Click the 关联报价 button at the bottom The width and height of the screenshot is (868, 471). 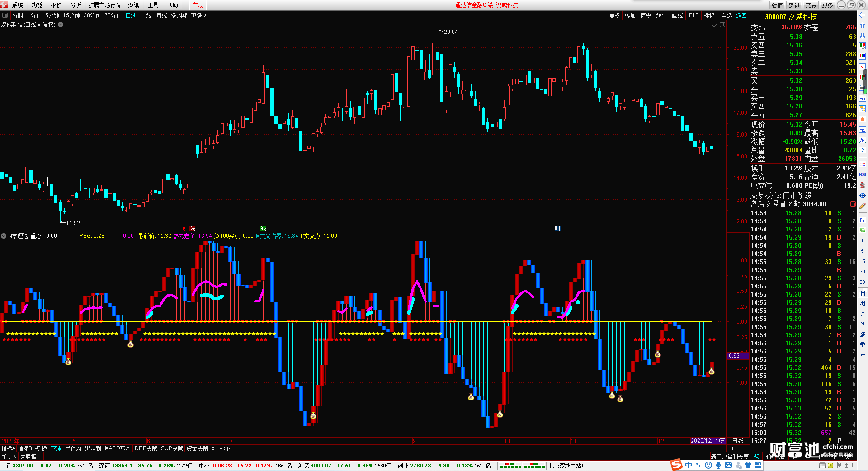pyautogui.click(x=31, y=457)
